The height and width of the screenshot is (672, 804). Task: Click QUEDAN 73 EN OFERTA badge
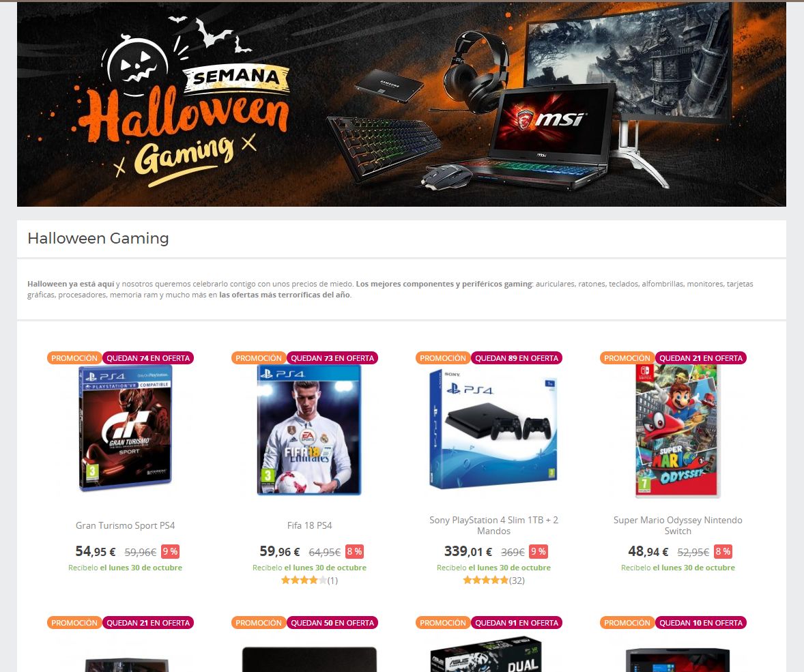coord(332,357)
